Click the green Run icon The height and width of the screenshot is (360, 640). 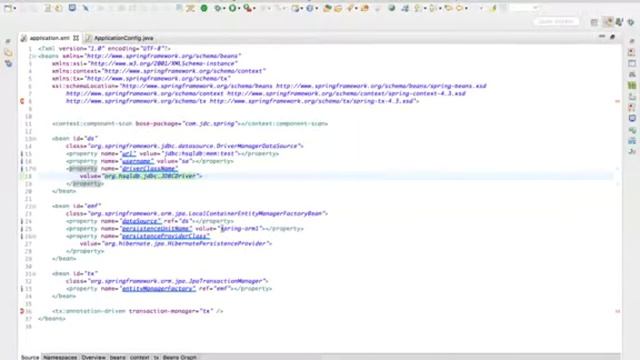tap(232, 8)
